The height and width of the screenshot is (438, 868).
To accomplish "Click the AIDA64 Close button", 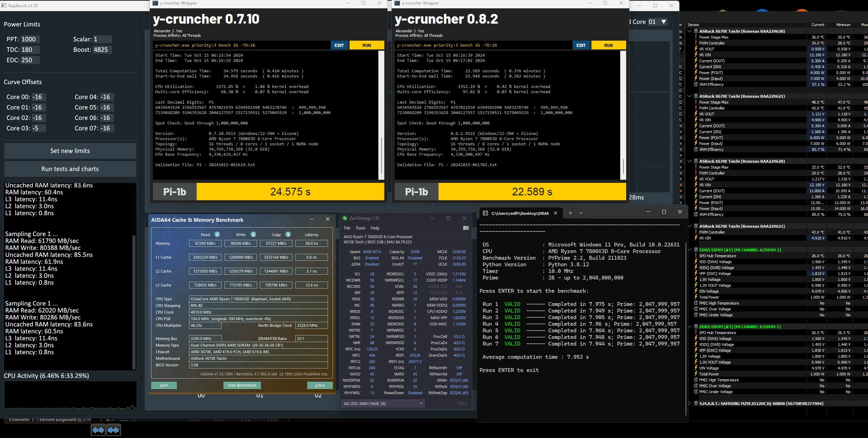I will pyautogui.click(x=320, y=385).
